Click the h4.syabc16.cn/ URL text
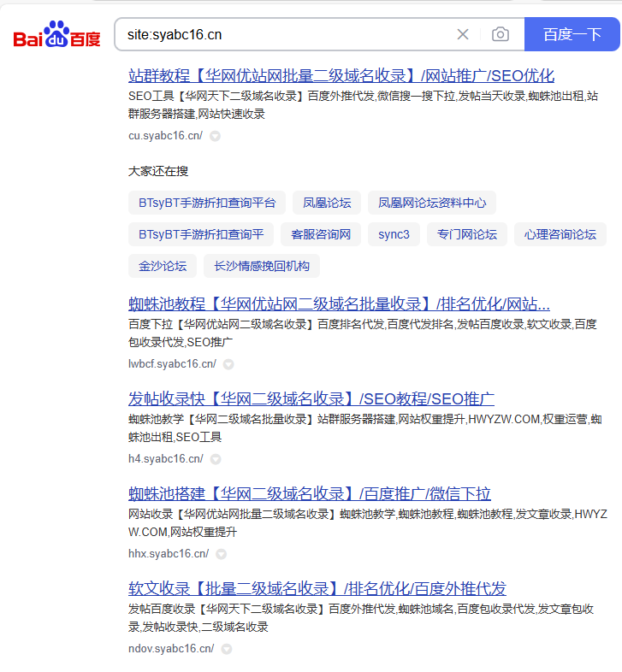The image size is (622, 672). (166, 459)
